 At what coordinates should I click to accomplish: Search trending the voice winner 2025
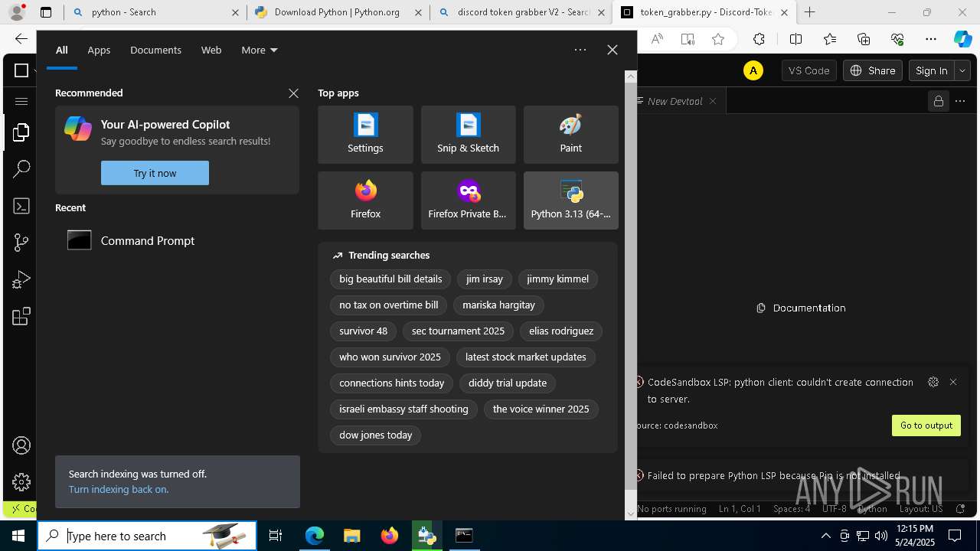tap(541, 409)
